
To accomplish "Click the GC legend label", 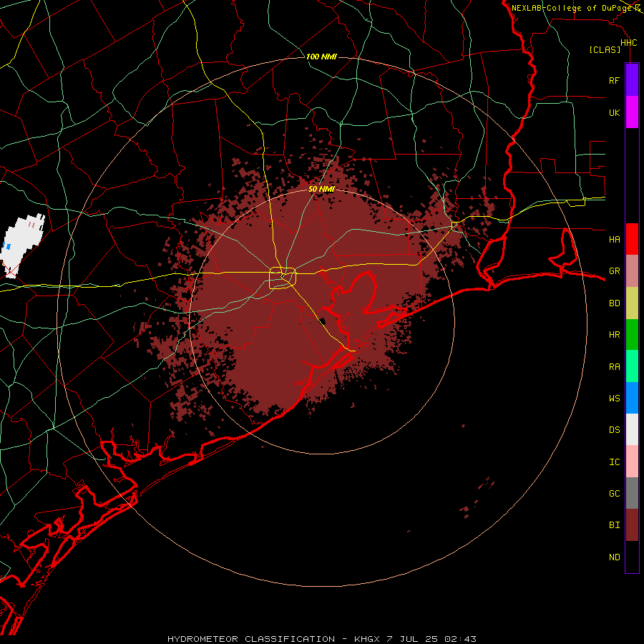I will click(x=614, y=493).
